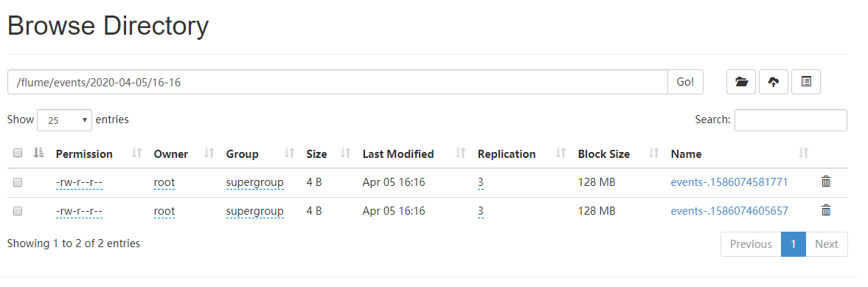The image size is (868, 287).
Task: Open permission -rw-r--r-- of second file
Action: (x=79, y=211)
